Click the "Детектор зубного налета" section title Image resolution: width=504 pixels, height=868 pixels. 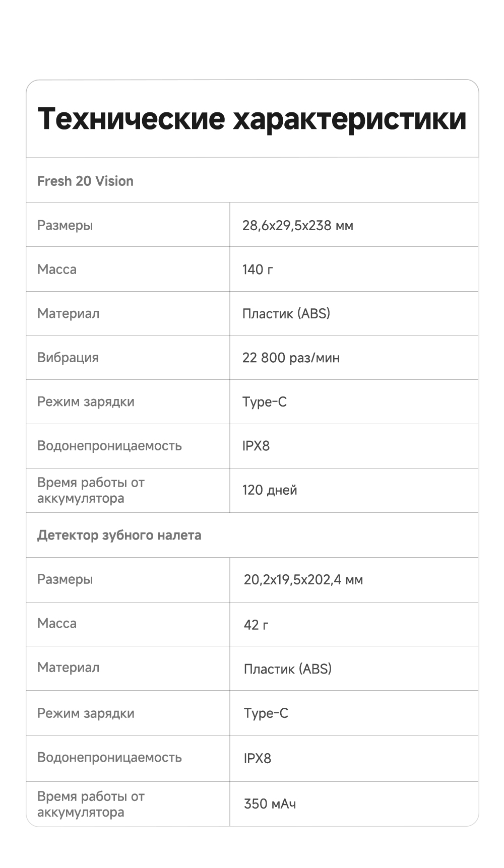coord(119,536)
